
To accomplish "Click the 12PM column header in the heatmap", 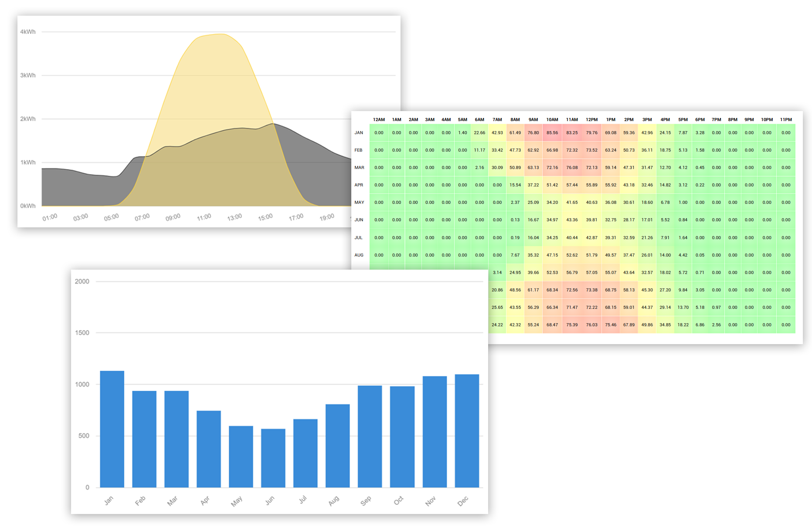I will pos(591,119).
